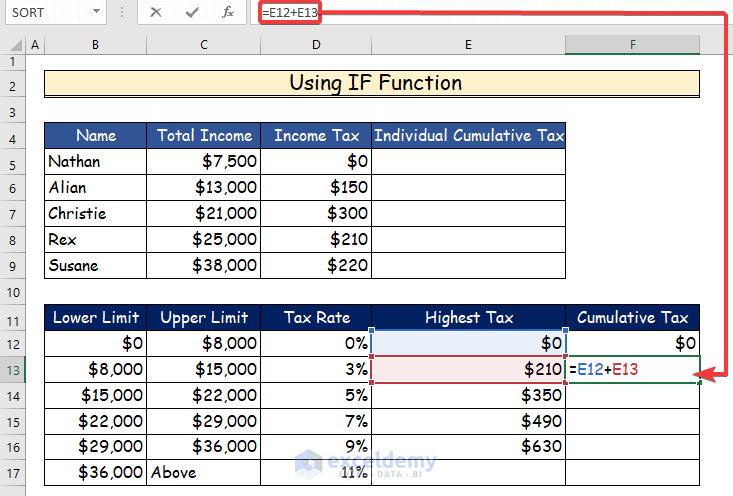
Task: Select column D header
Action: tap(316, 45)
